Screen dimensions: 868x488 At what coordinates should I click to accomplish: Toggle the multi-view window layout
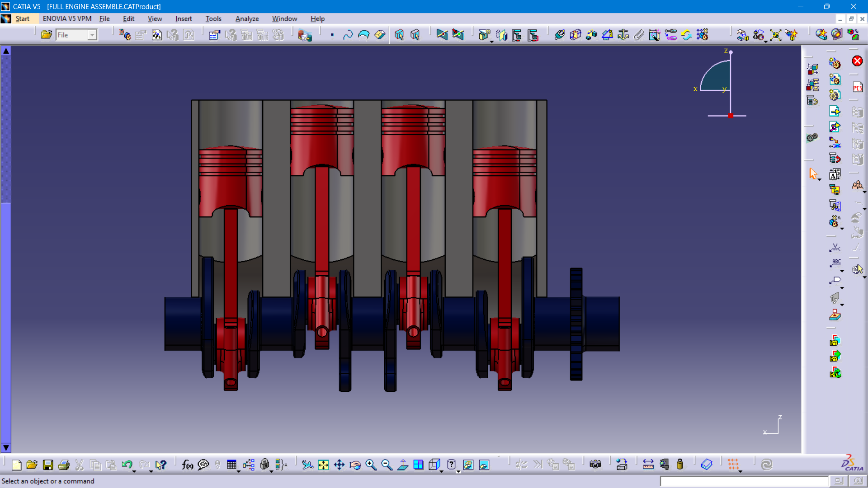click(x=418, y=465)
